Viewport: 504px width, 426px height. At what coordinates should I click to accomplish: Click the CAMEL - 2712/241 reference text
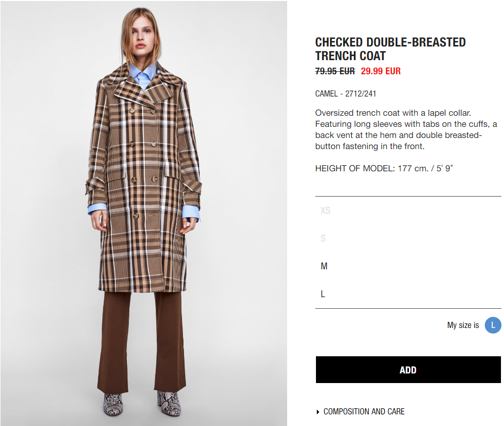click(346, 94)
